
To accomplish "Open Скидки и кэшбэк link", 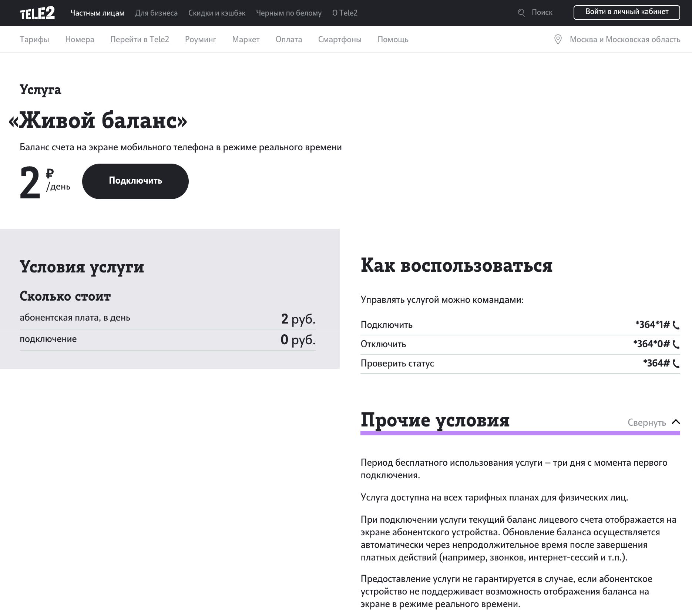I will 216,13.
